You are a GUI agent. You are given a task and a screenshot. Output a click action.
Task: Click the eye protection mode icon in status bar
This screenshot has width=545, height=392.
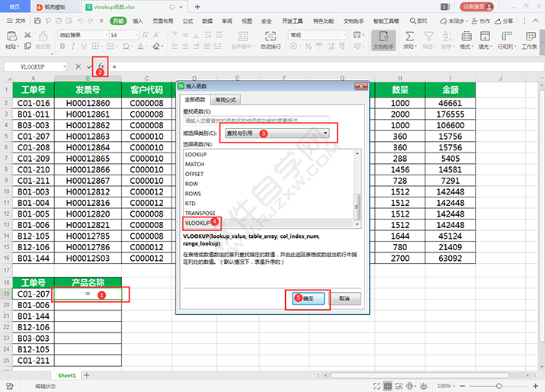[423, 386]
